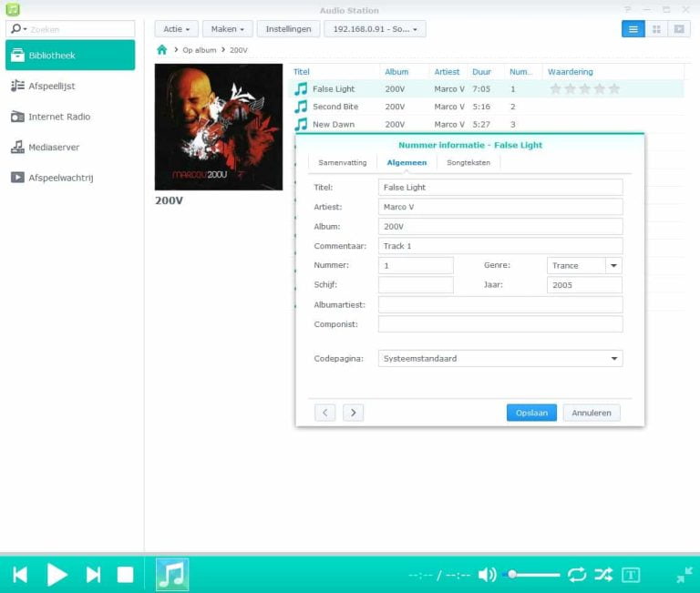The height and width of the screenshot is (593, 700).
Task: Edit the Artiest field
Action: click(x=500, y=207)
